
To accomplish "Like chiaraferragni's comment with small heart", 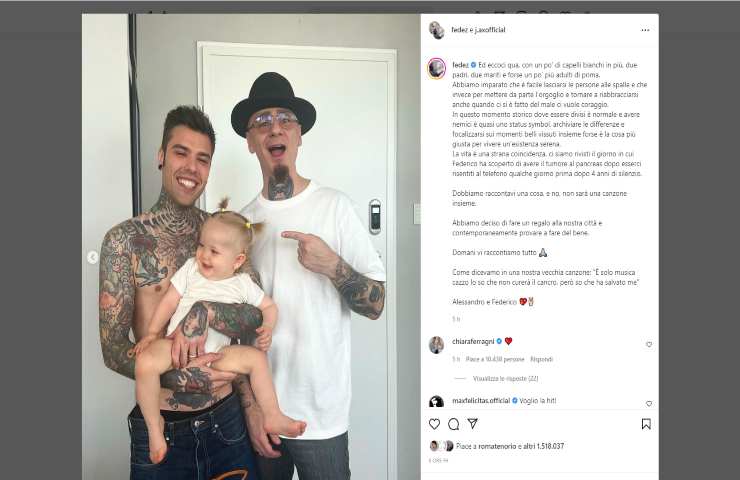I will pyautogui.click(x=649, y=345).
